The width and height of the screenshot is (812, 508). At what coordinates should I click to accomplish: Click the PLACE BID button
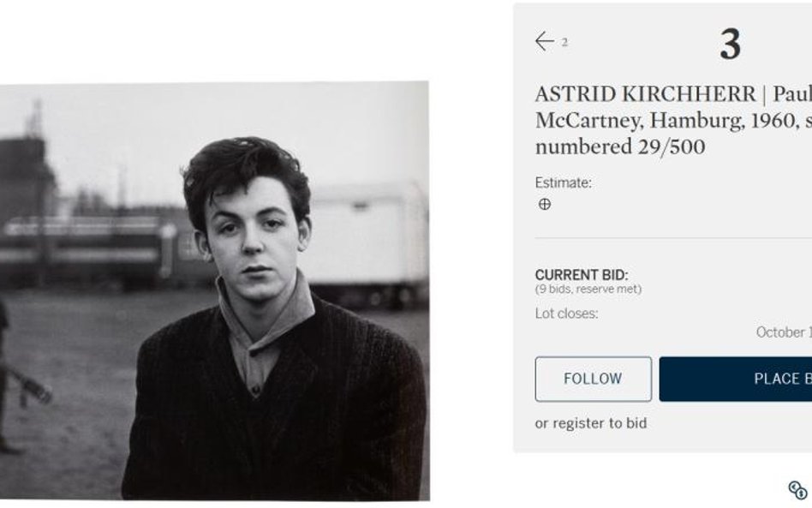coord(735,379)
